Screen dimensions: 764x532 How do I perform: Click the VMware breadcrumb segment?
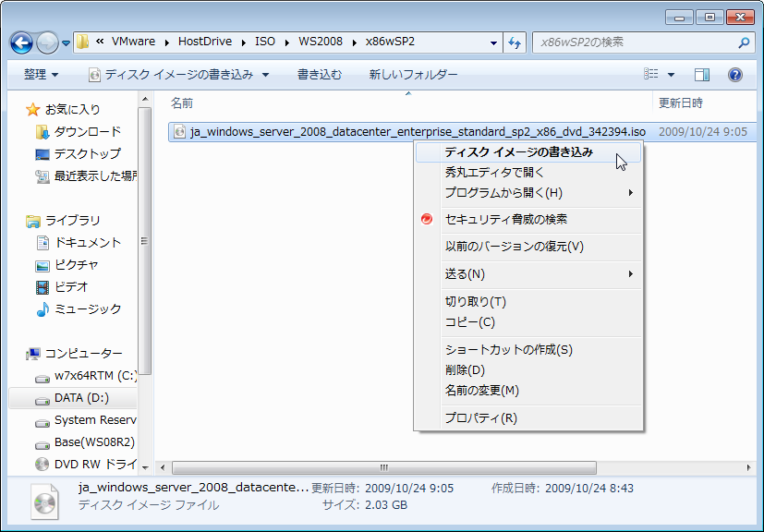(134, 42)
